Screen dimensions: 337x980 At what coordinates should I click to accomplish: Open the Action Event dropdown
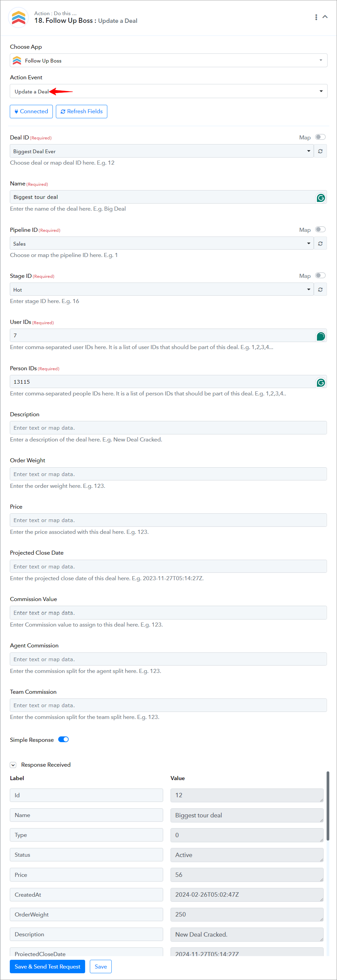pos(168,91)
